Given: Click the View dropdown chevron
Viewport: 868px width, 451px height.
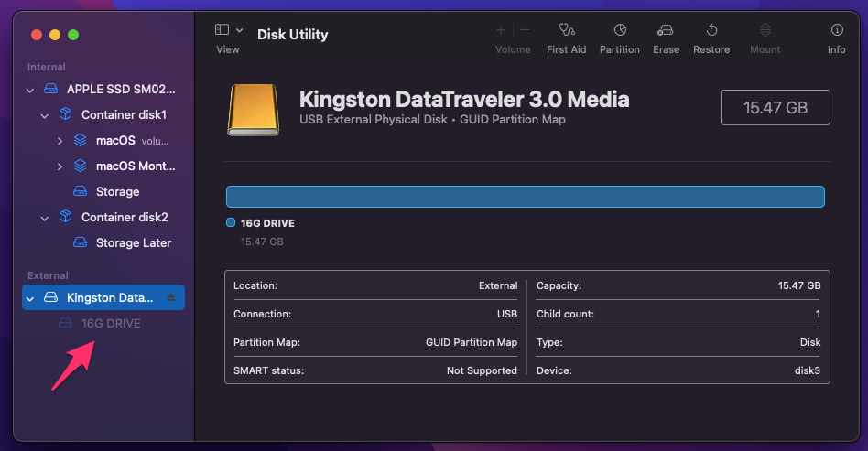Looking at the screenshot, I should point(239,30).
